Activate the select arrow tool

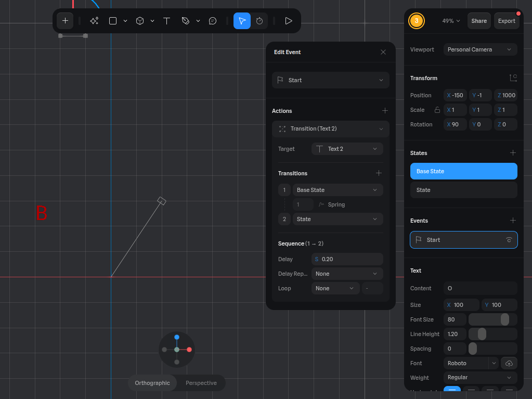pos(242,21)
